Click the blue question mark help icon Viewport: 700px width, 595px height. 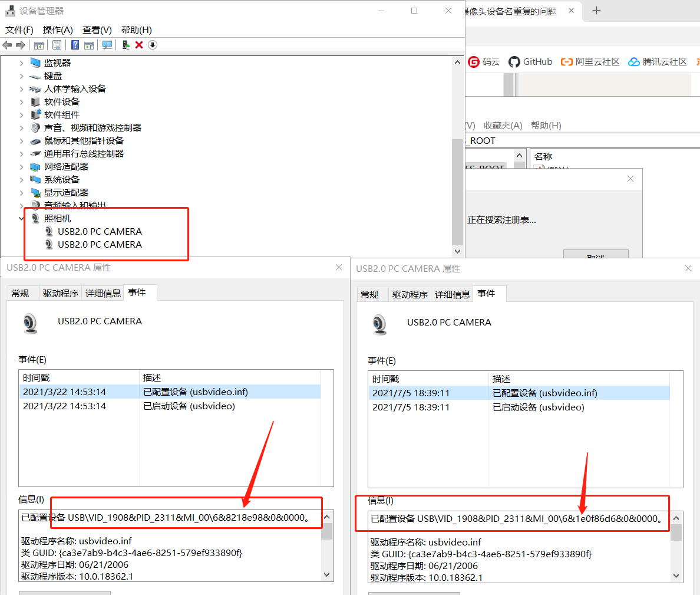(x=75, y=45)
